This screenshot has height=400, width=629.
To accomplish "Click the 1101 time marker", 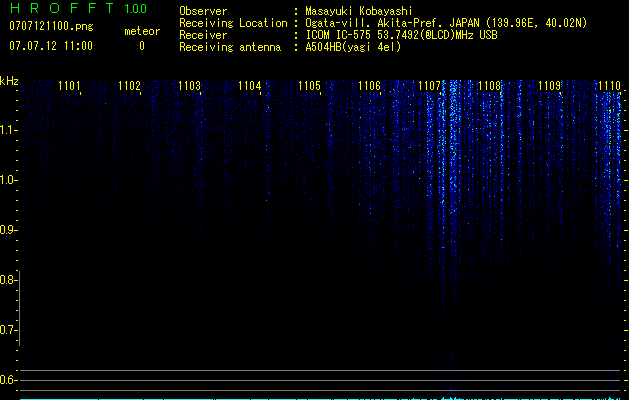I will pyautogui.click(x=69, y=85).
